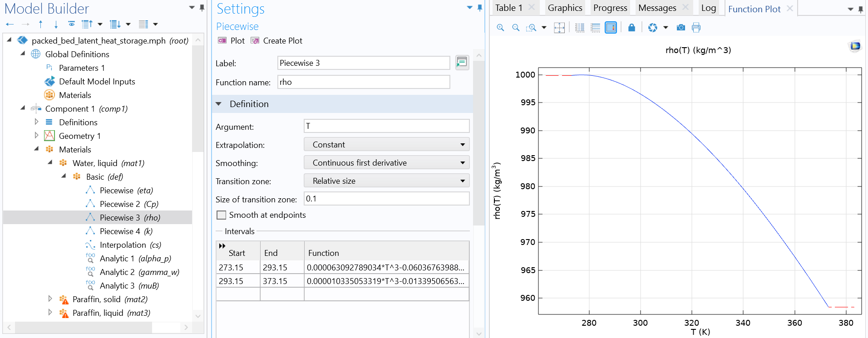868x338 pixels.
Task: Select the Piecewise 4 (k) tree node
Action: point(126,231)
